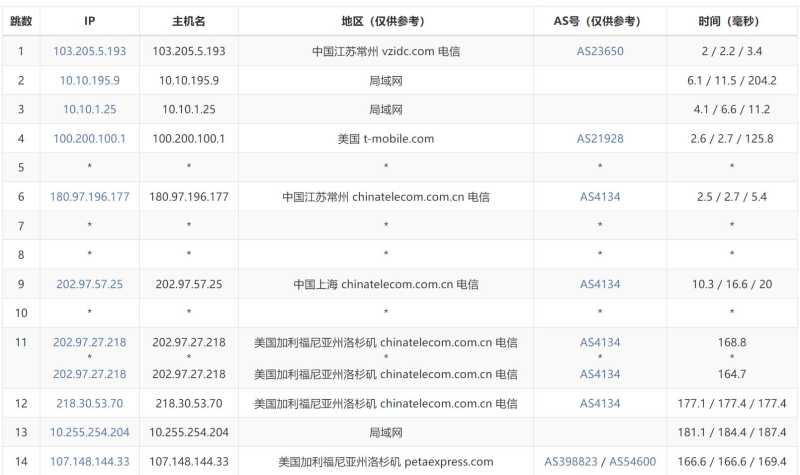Click the 跳数 column header

(x=21, y=21)
